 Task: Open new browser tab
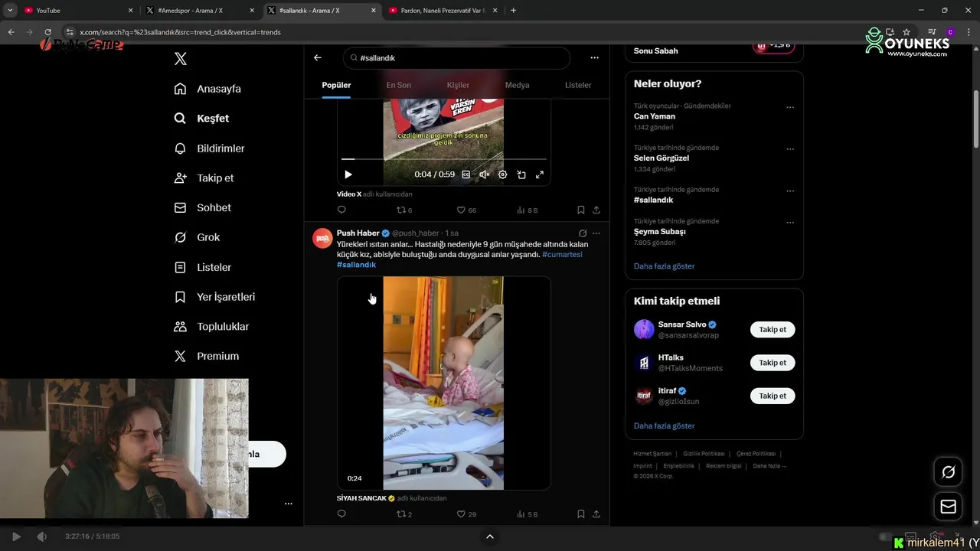click(x=513, y=10)
